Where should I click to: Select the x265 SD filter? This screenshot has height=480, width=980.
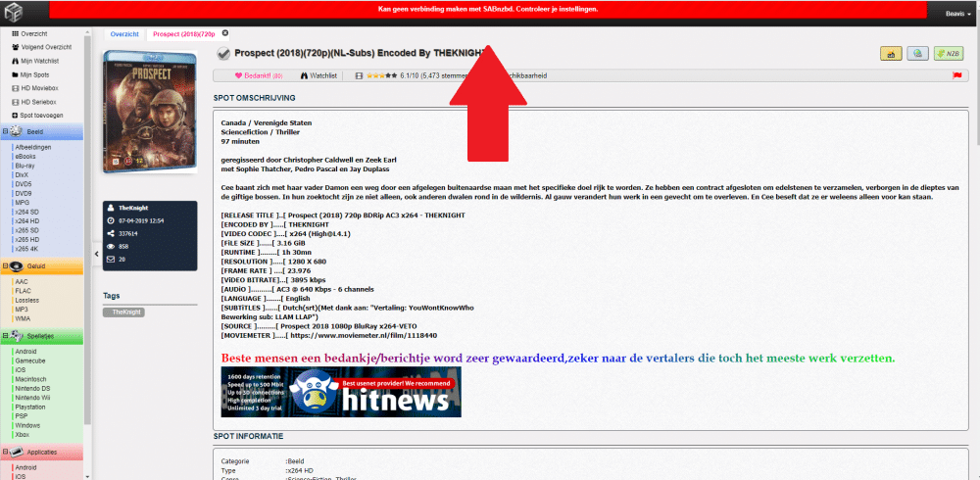pyautogui.click(x=27, y=230)
